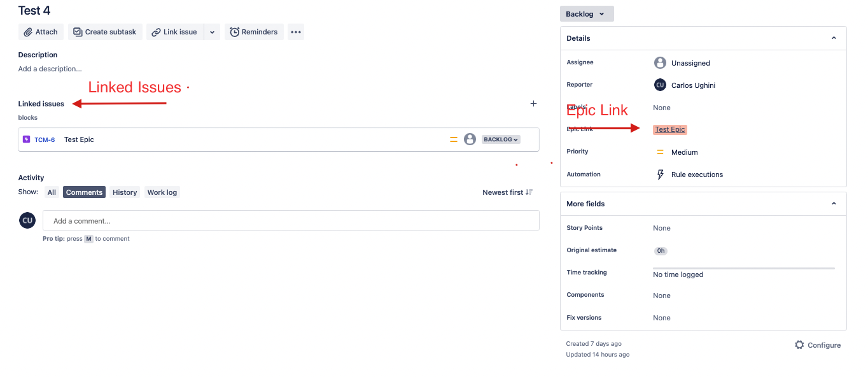868x377 pixels.
Task: Open Configure using the gear icon
Action: coord(799,345)
